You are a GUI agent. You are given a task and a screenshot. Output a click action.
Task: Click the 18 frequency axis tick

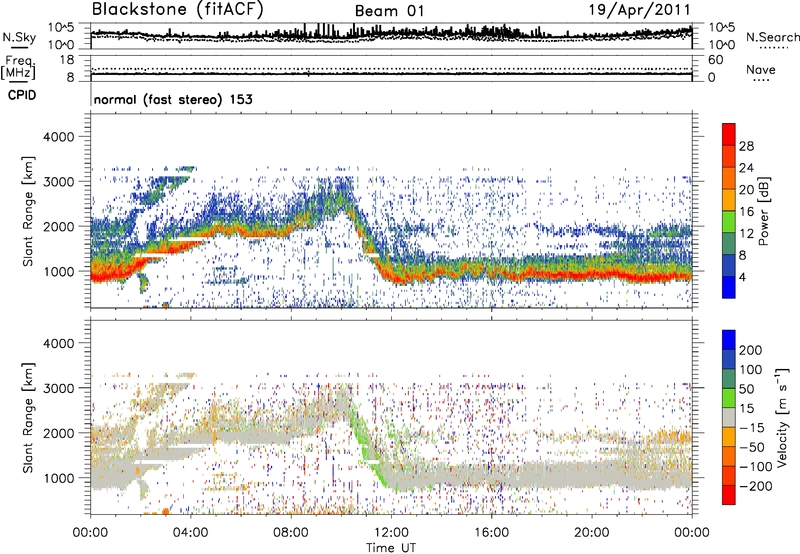(x=67, y=60)
